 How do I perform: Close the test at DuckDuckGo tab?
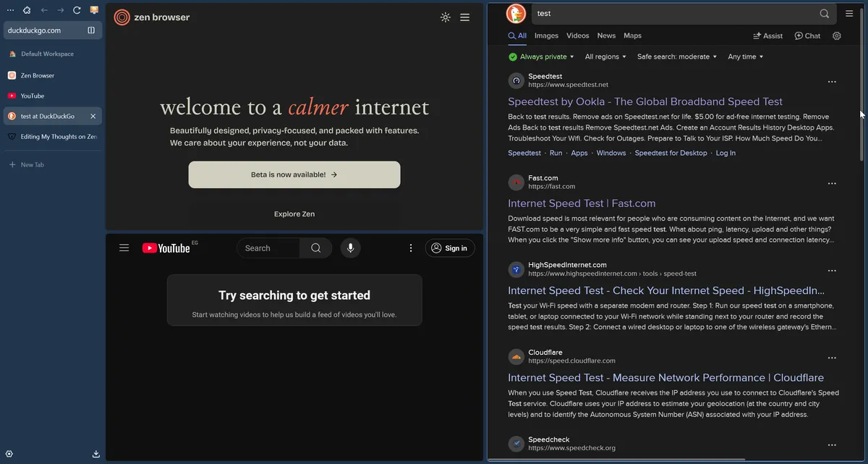[x=93, y=116]
